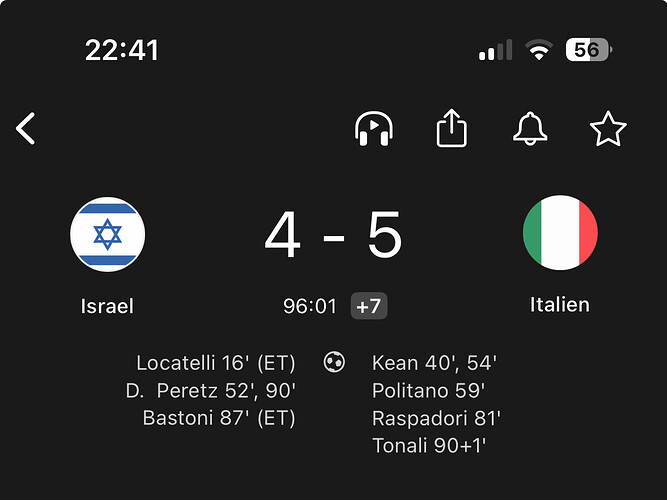Viewport: 667px width, 500px height.
Task: Tap the 96:01 match clock
Action: tap(310, 306)
